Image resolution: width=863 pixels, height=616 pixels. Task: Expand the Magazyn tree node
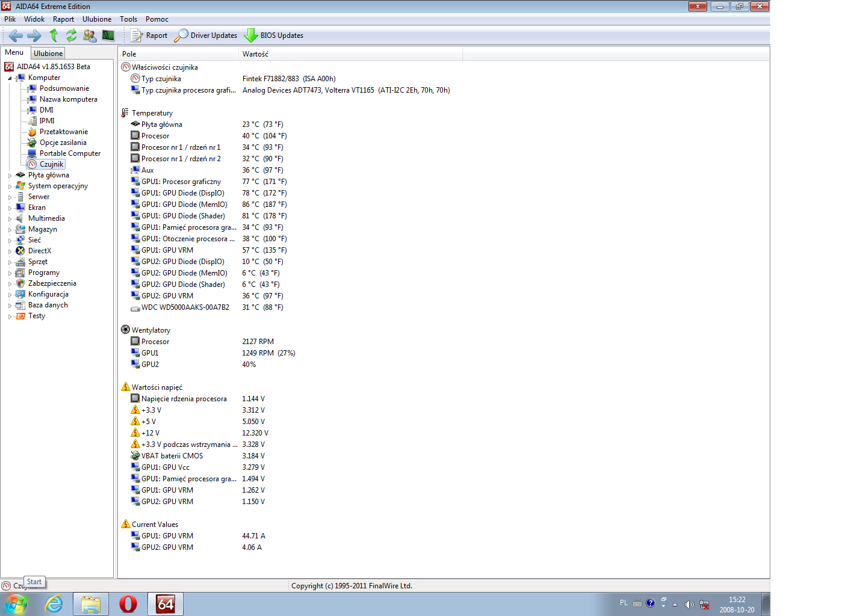(x=10, y=230)
